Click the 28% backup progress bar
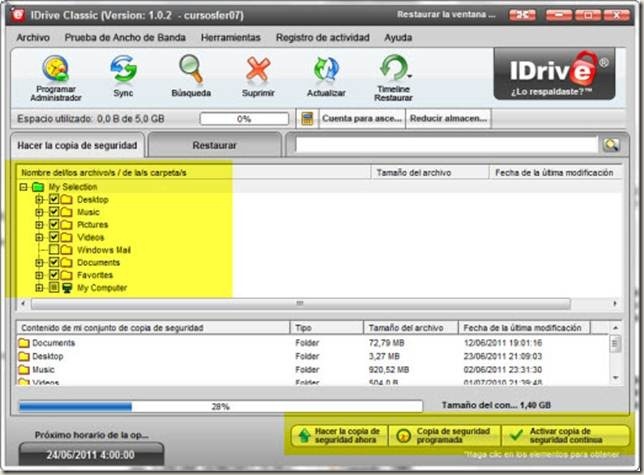Image resolution: width=644 pixels, height=475 pixels. [x=221, y=406]
